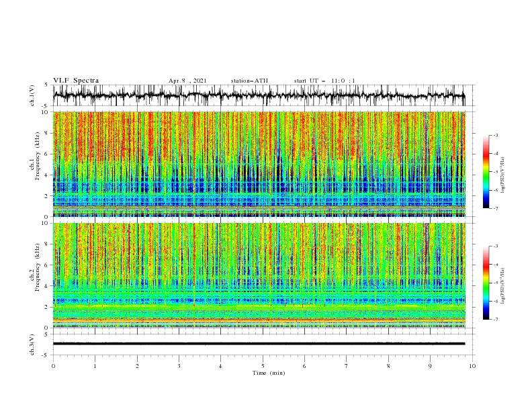
Task: Click the "-3" label on ch.2 colorbar
Action: (x=496, y=246)
